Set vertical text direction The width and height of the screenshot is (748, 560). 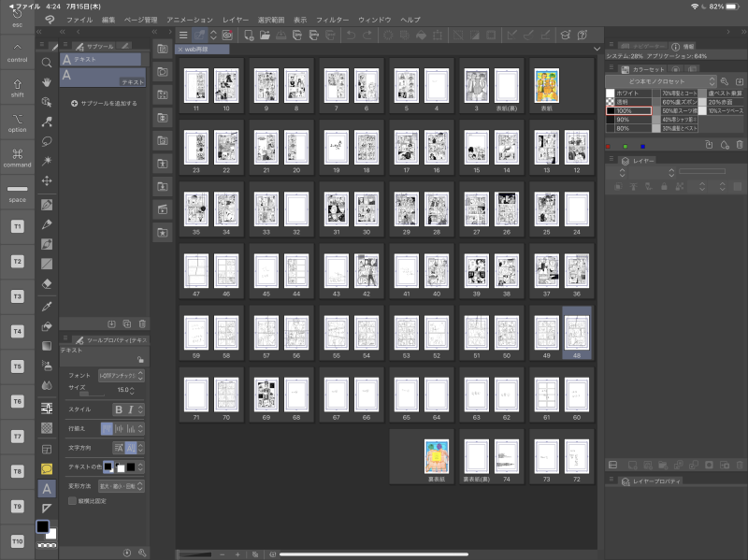[130, 448]
